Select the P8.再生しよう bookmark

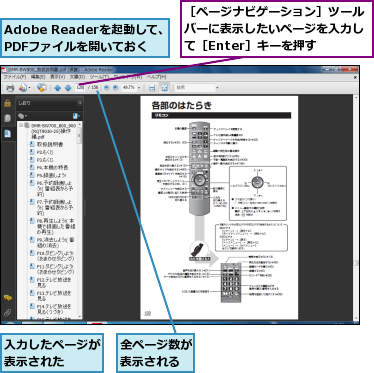(56, 226)
